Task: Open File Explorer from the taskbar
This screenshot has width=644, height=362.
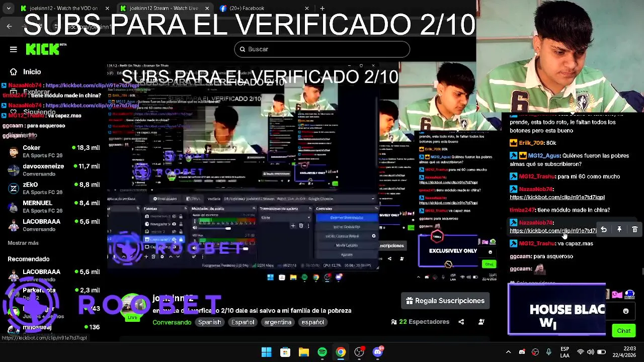Action: pyautogui.click(x=304, y=352)
